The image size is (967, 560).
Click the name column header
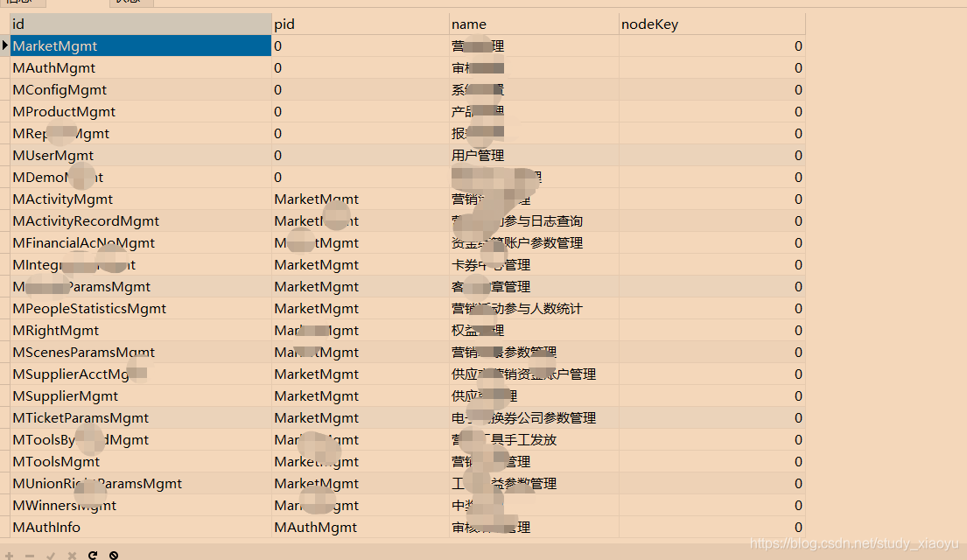[534, 24]
